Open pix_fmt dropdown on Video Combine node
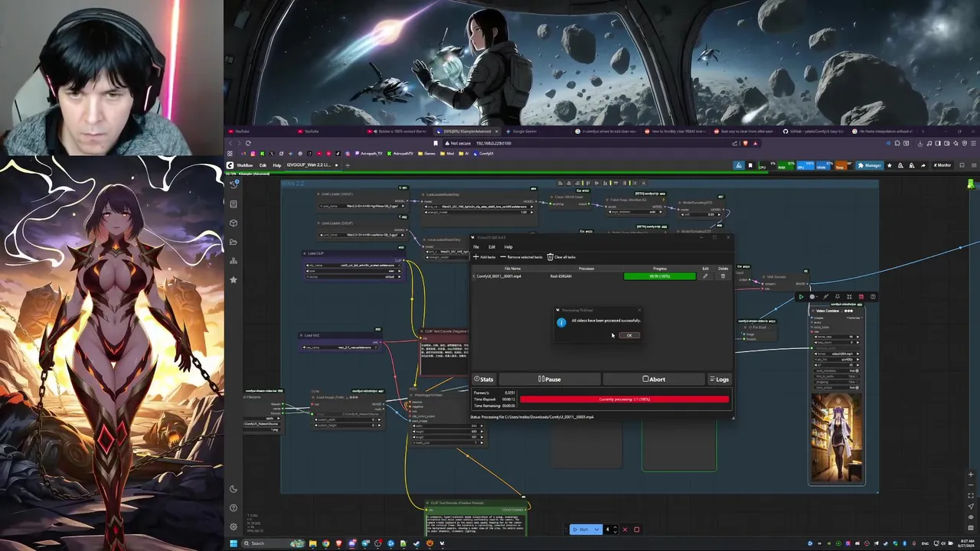980x551 pixels. 836,360
